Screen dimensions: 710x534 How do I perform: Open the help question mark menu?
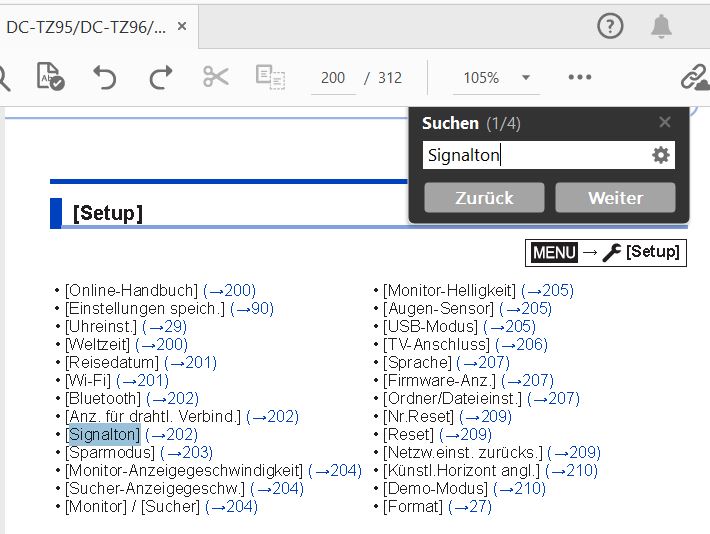pyautogui.click(x=610, y=27)
